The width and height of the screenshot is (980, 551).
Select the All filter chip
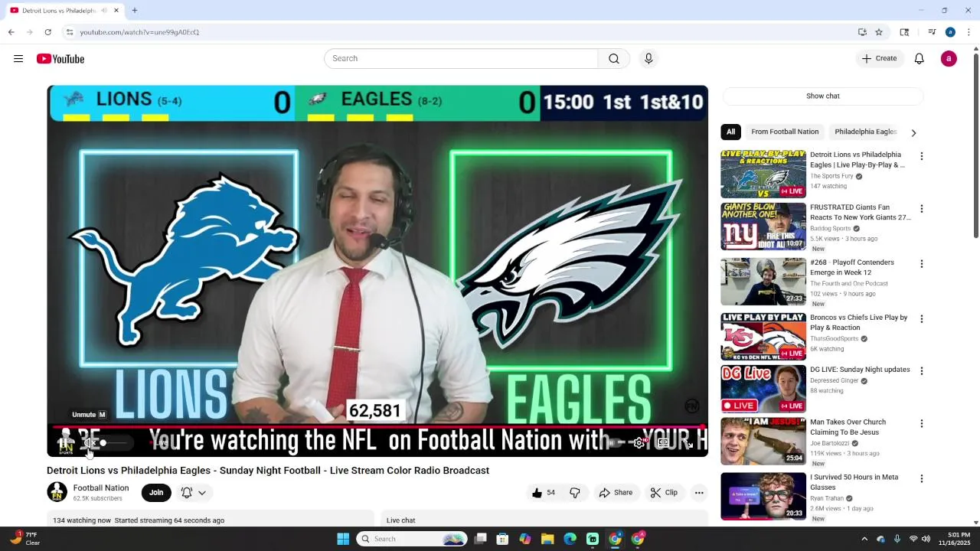tap(731, 132)
